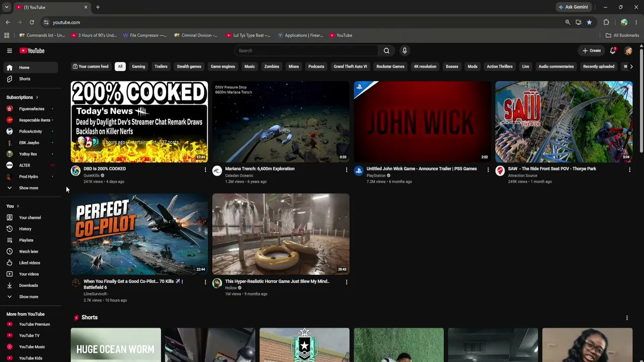Image resolution: width=644 pixels, height=362 pixels.
Task: Select the Zombies filter chip
Action: click(272, 66)
